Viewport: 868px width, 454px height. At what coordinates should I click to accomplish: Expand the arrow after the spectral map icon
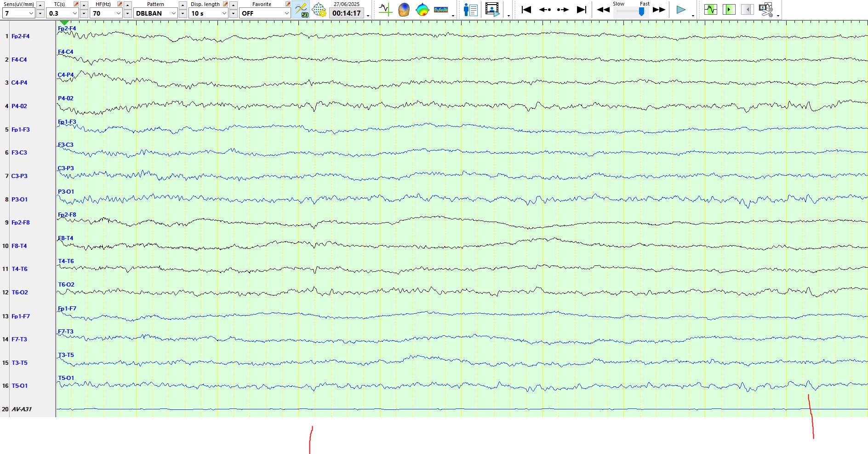tap(453, 15)
